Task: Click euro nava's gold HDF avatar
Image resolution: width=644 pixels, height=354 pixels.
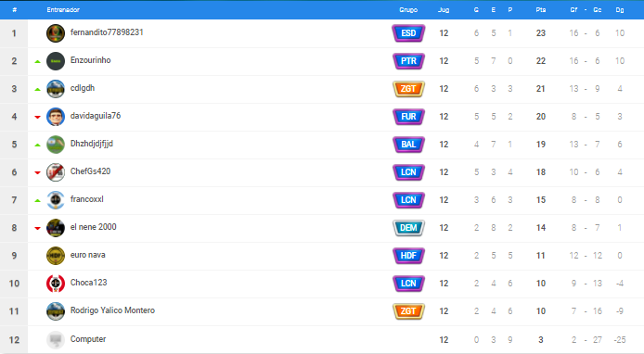Action: pyautogui.click(x=56, y=256)
